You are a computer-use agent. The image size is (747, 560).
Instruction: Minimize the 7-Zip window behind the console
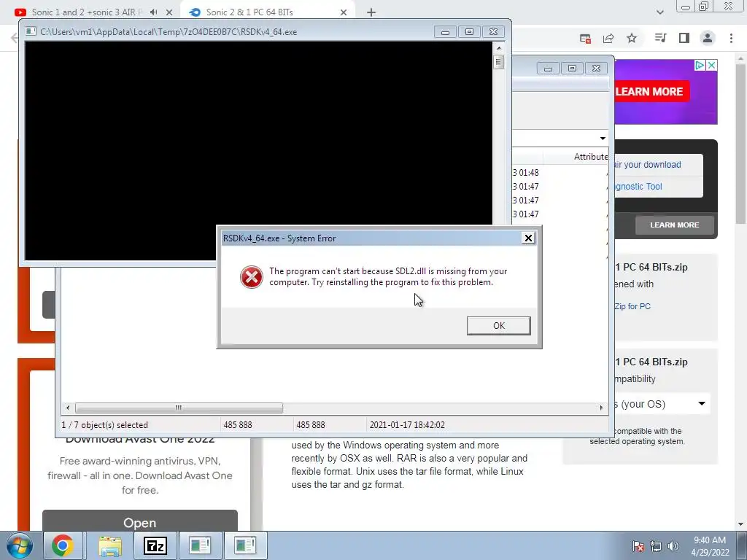point(548,69)
